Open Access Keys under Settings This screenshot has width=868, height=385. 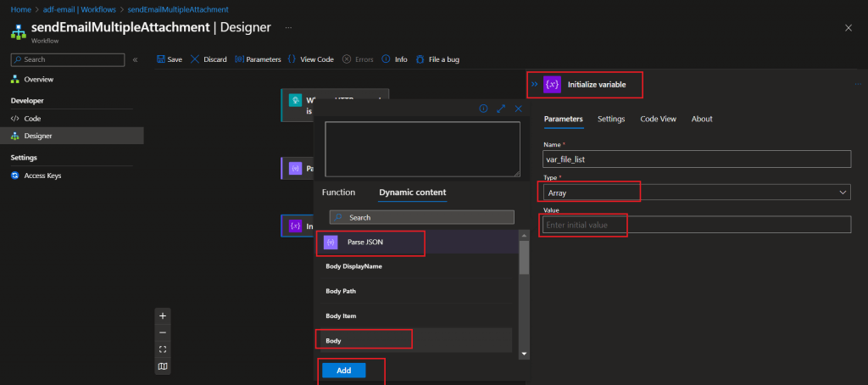(42, 176)
